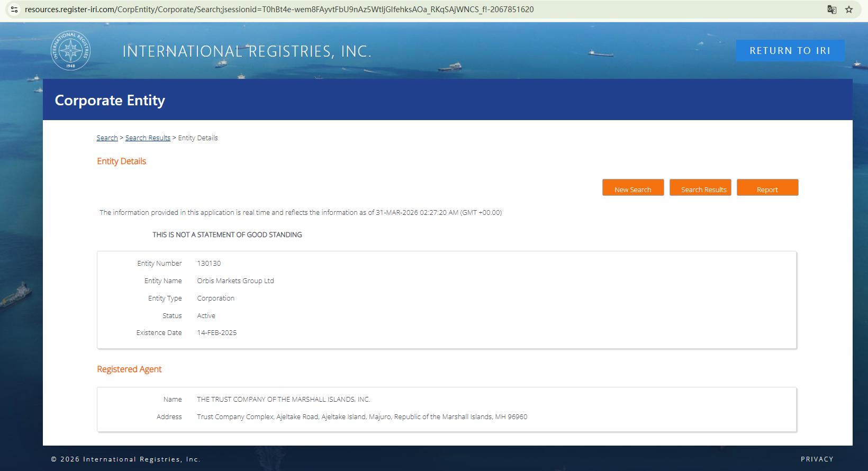Click the INTERNATIONAL REGISTRIES, INC. header title
Viewport: 868px width, 471px height.
247,51
